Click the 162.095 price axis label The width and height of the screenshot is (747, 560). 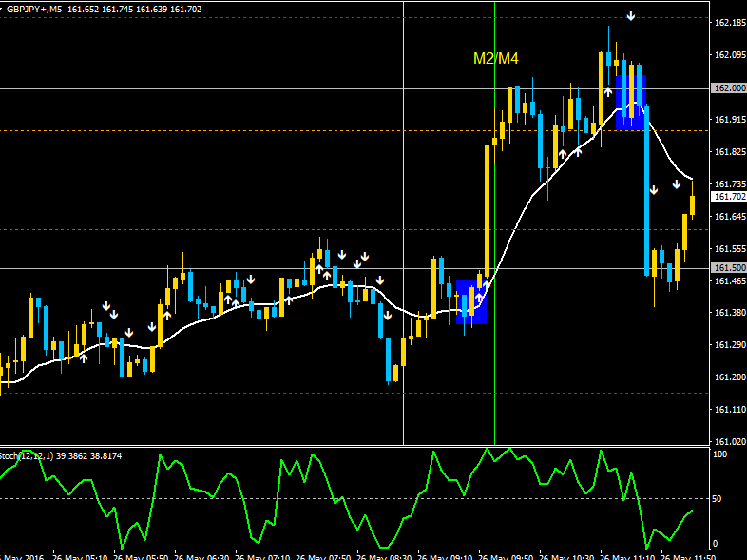[730, 55]
